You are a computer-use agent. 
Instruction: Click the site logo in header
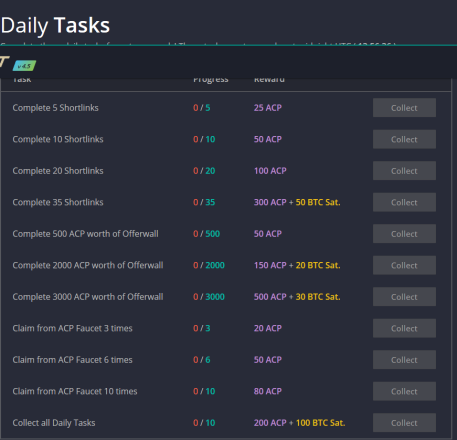coord(4,62)
